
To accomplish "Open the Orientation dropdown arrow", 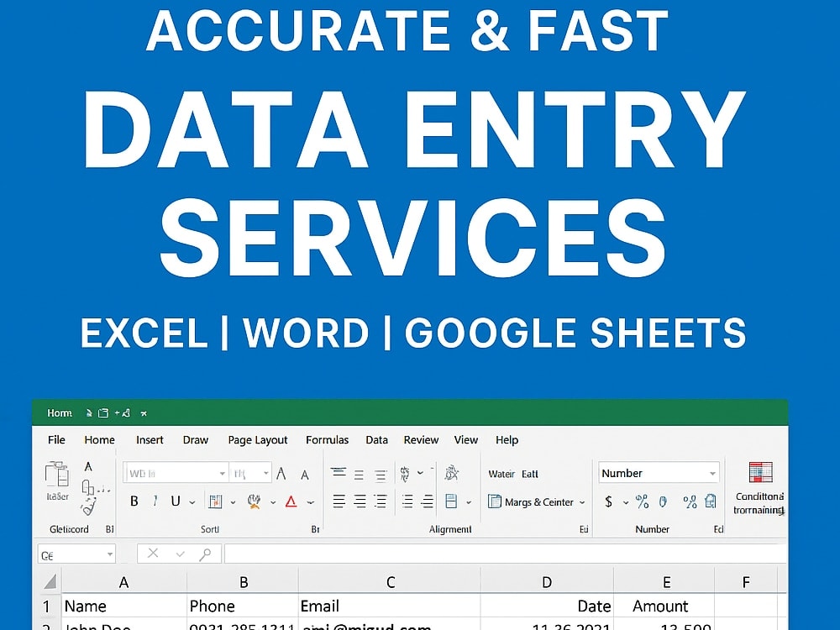I will [x=420, y=473].
